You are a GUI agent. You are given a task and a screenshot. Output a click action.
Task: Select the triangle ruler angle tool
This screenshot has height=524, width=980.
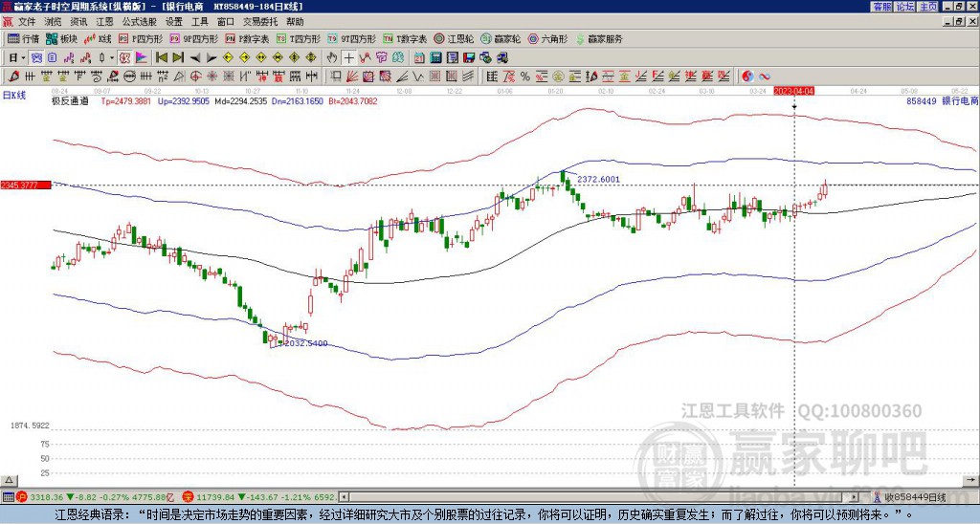tap(179, 76)
